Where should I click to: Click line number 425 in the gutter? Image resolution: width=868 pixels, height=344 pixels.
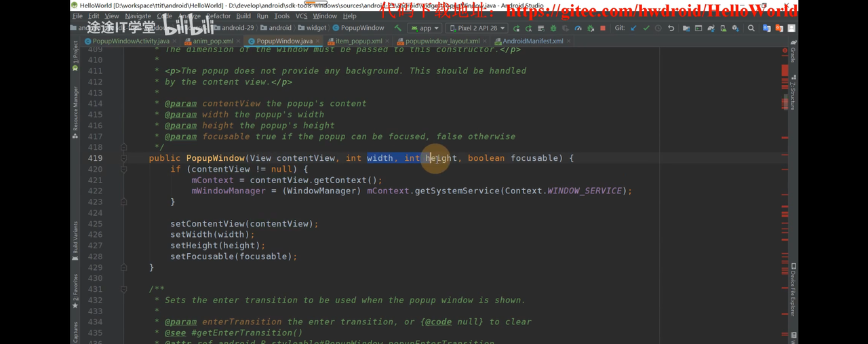click(x=95, y=224)
